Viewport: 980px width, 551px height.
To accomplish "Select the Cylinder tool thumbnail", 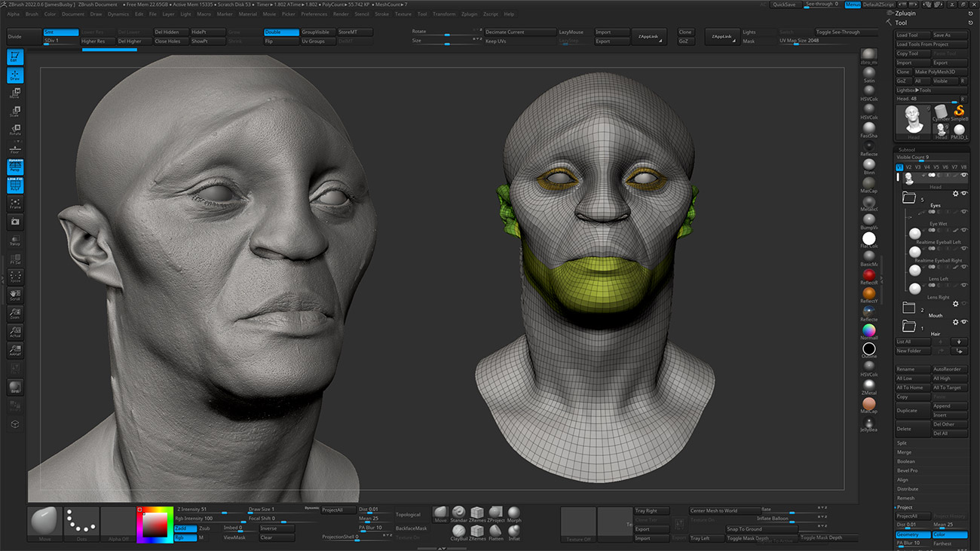I will [x=941, y=112].
